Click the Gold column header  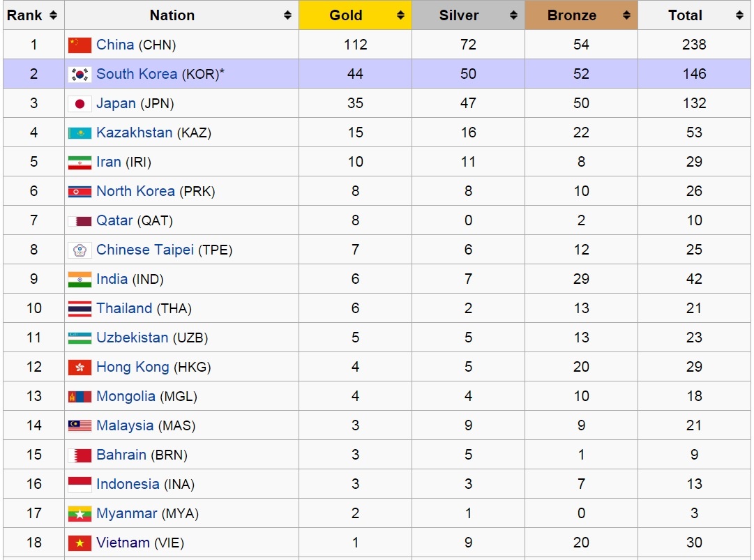pyautogui.click(x=346, y=15)
